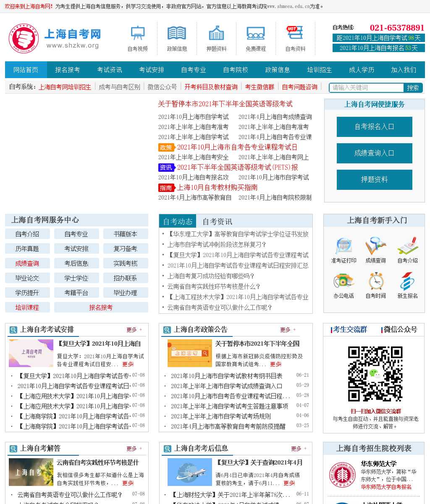This screenshot has height=504, width=430.
Task: Click 考生微信群 link
Action: [260, 87]
